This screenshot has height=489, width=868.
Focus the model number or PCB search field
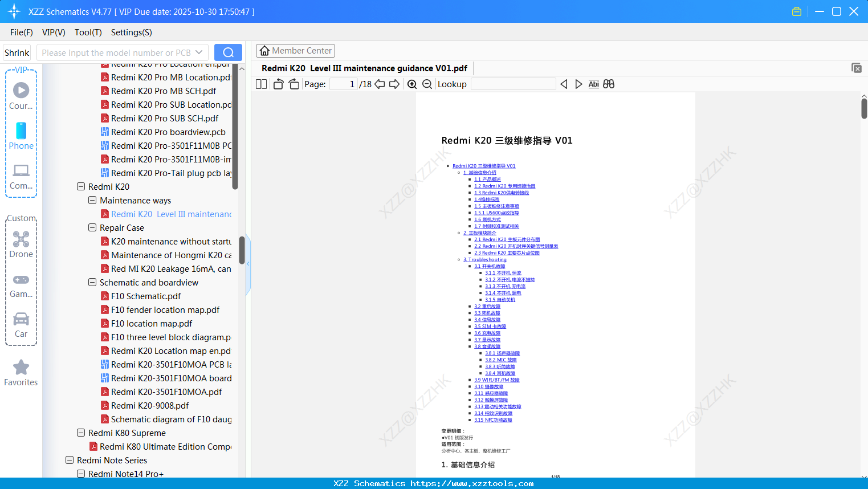[x=116, y=52]
